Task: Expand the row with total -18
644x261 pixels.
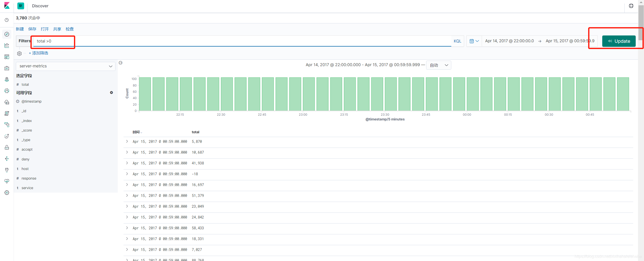Action: tap(127, 174)
